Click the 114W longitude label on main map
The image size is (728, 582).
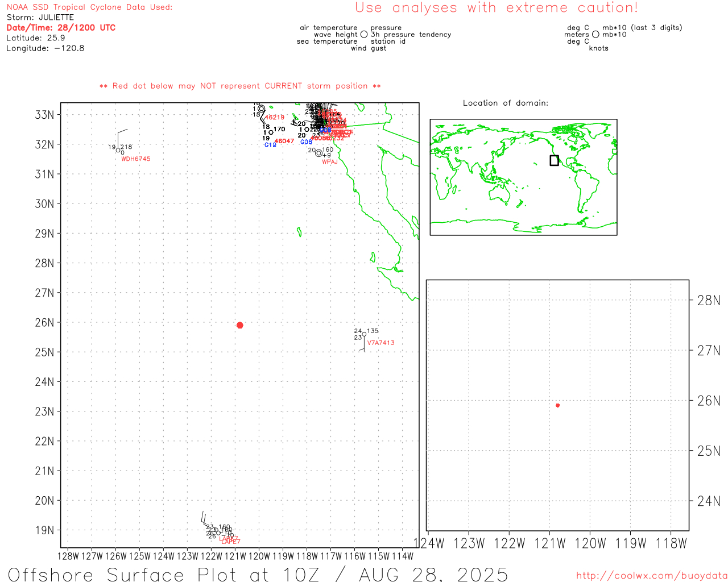[x=403, y=556]
